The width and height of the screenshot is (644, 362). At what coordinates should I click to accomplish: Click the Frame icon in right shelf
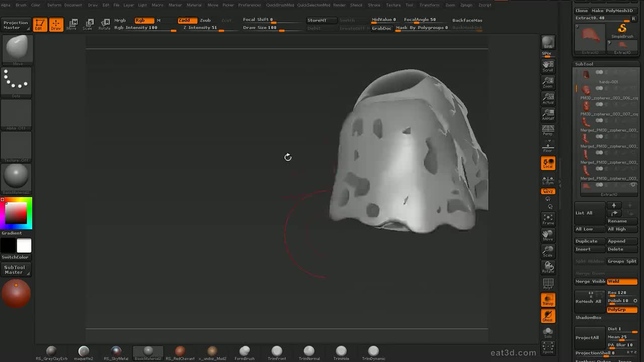tap(548, 219)
